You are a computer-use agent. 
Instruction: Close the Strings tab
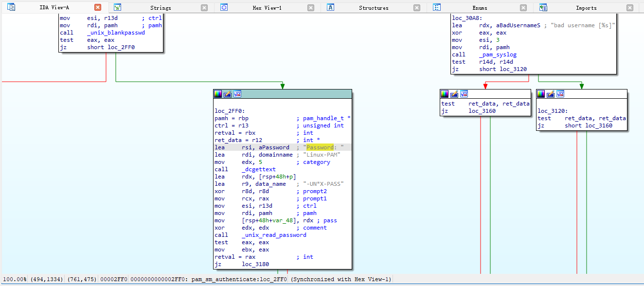coord(204,8)
